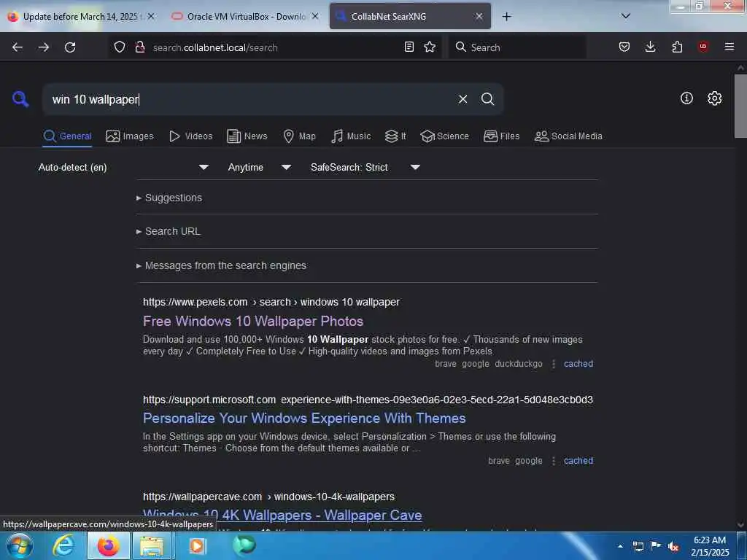Screen dimensions: 747x560
Task: Click the SearXNG logo icon
Action: [x=20, y=99]
